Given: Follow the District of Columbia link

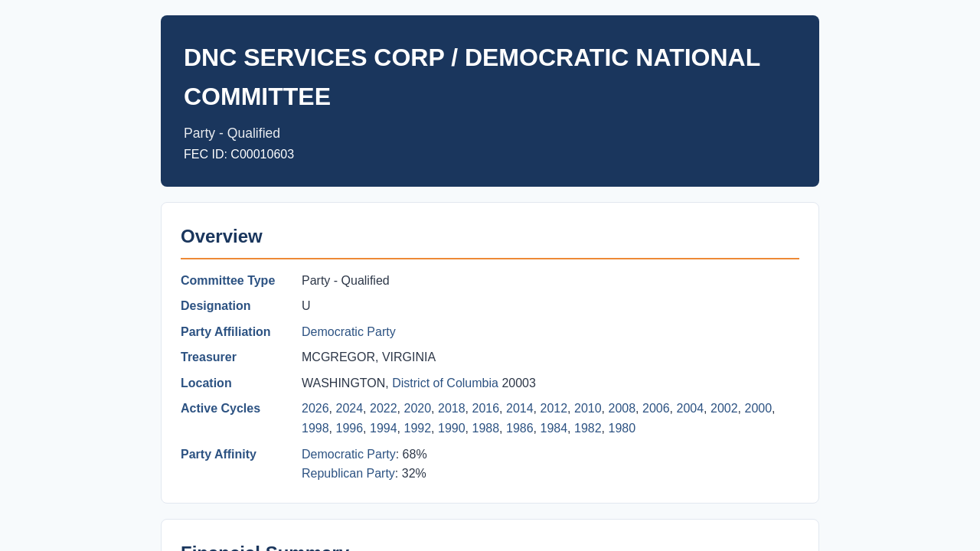Looking at the screenshot, I should pos(445,383).
